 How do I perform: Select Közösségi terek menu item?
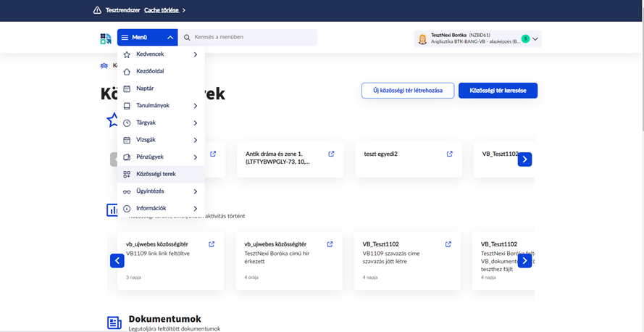pos(156,174)
